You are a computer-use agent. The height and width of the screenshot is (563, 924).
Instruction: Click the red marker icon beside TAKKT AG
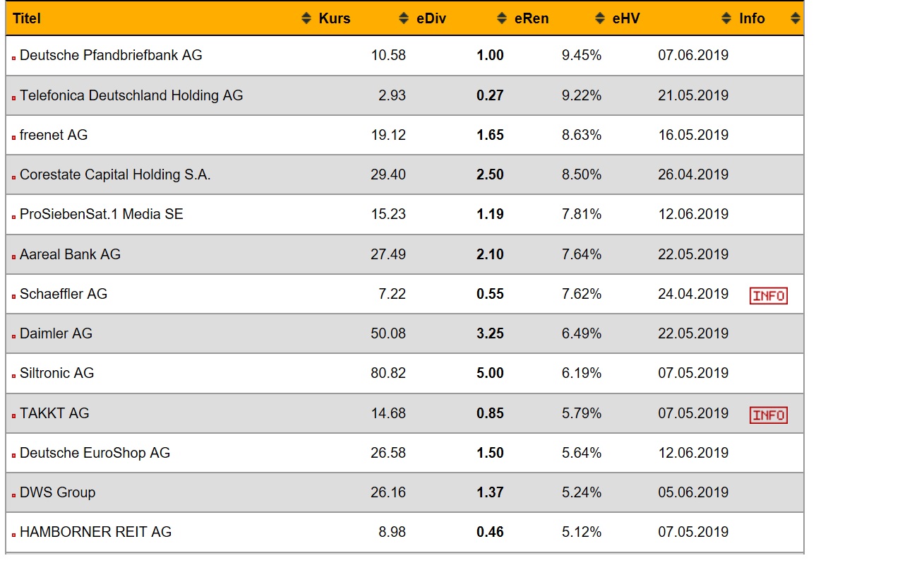pos(13,415)
